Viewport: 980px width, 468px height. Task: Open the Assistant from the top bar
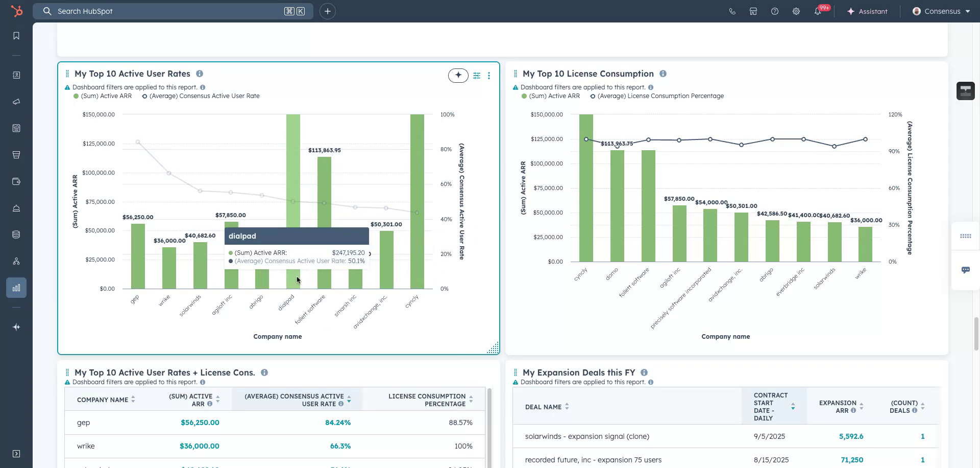[867, 11]
